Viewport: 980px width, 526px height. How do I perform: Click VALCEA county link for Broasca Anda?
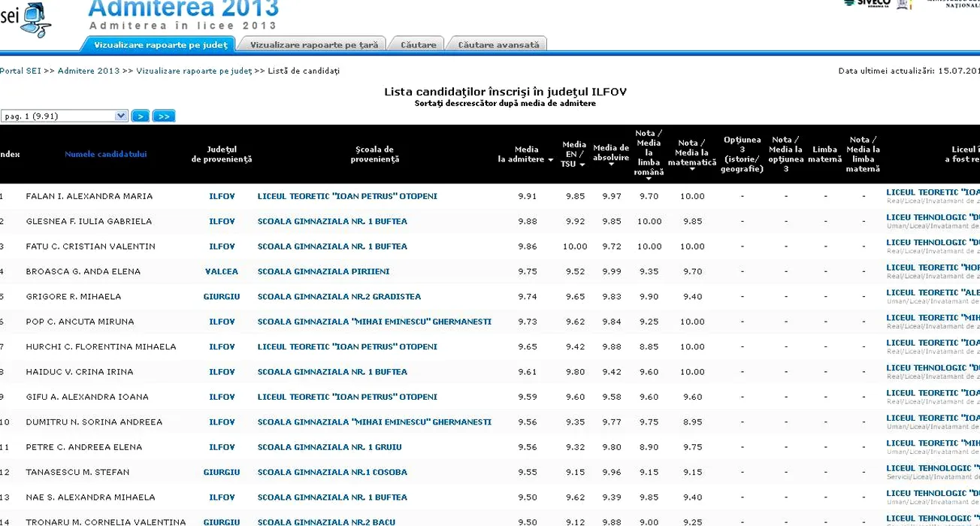tap(222, 271)
